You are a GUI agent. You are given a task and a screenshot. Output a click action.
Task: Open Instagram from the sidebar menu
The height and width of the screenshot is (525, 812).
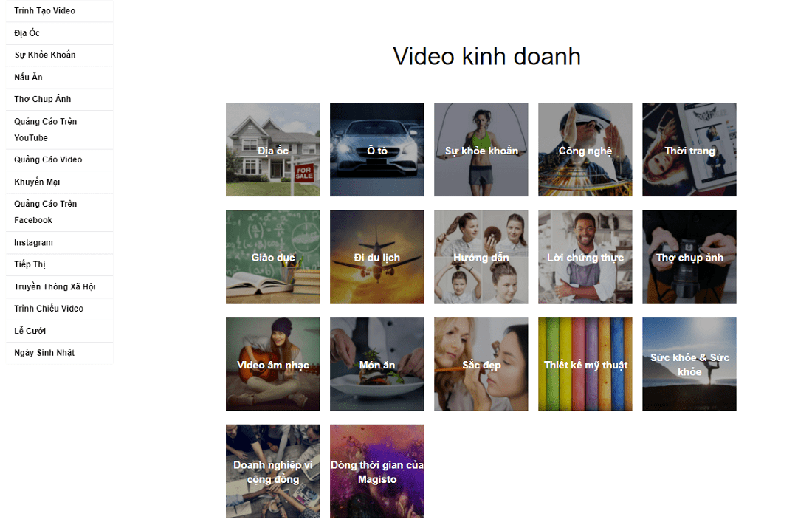click(33, 242)
